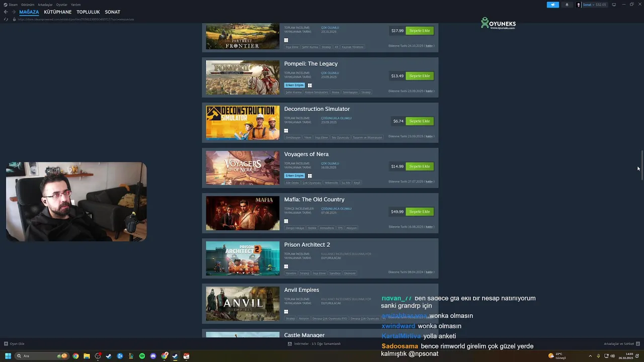Open İndirmeler downloads status at bottom

[x=314, y=344]
